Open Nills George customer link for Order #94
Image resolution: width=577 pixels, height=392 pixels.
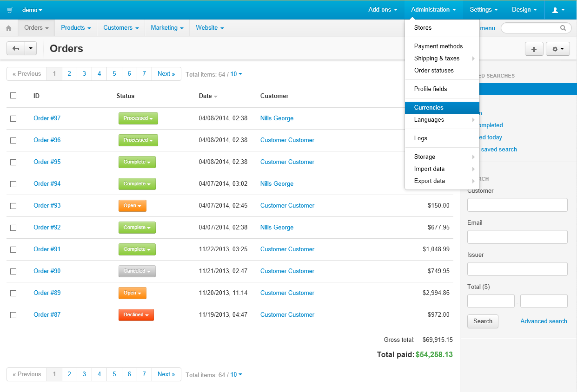(277, 184)
